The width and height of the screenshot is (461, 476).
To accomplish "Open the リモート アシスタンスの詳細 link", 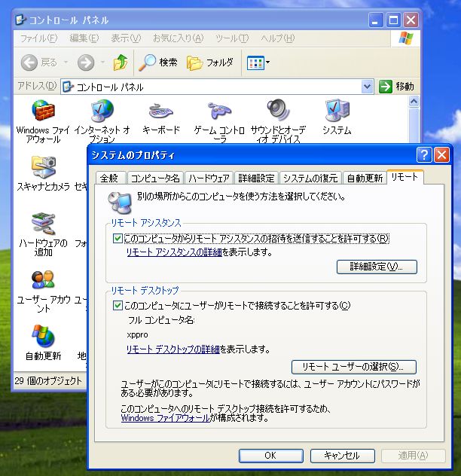I will [x=174, y=252].
